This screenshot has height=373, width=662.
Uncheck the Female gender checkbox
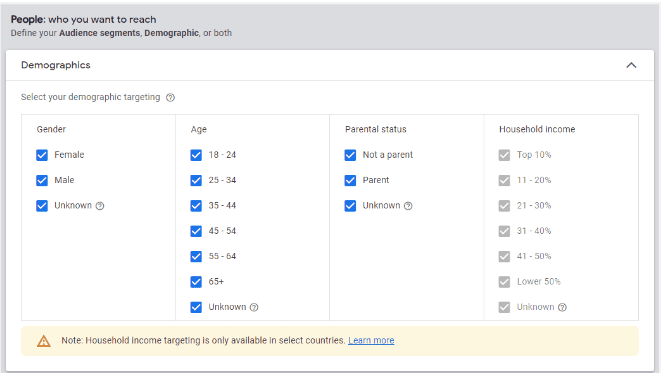coord(42,155)
